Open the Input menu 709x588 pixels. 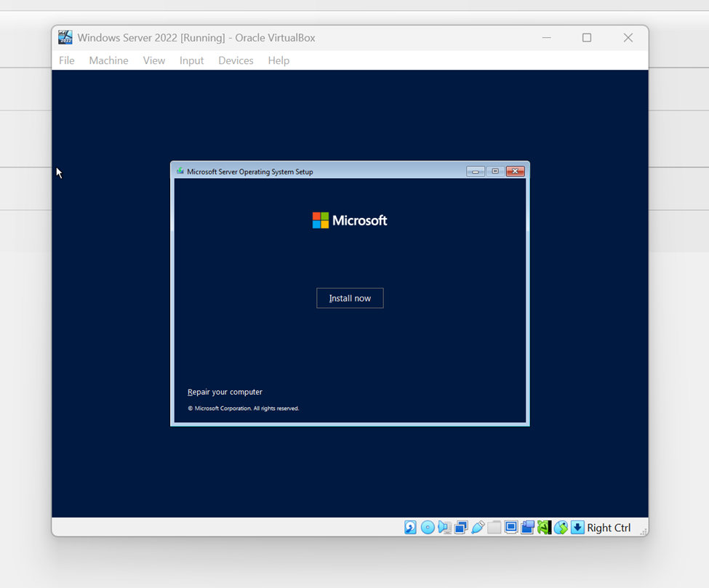pos(192,60)
